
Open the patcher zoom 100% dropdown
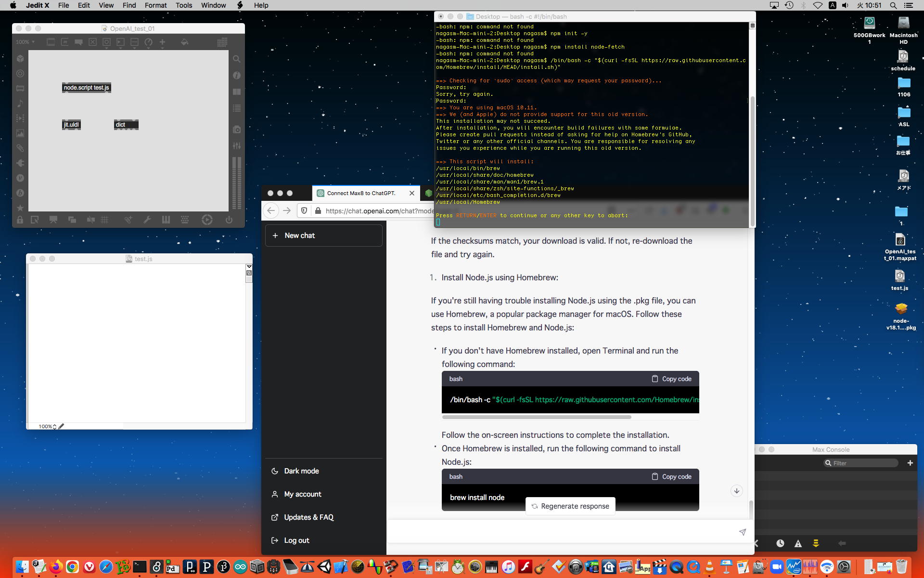point(25,42)
